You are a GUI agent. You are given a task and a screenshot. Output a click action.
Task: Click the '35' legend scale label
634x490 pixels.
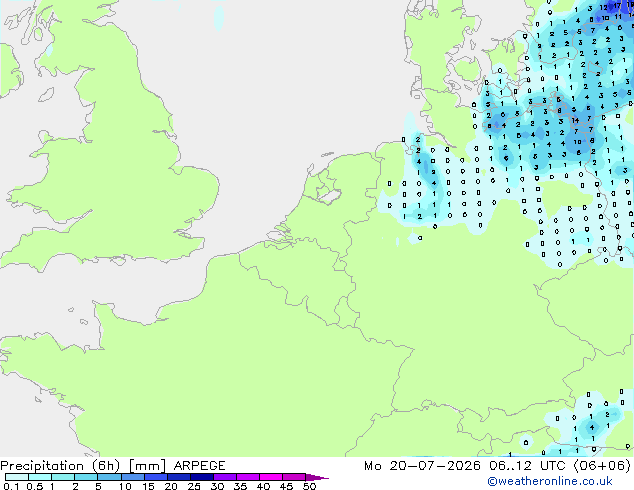[240, 486]
